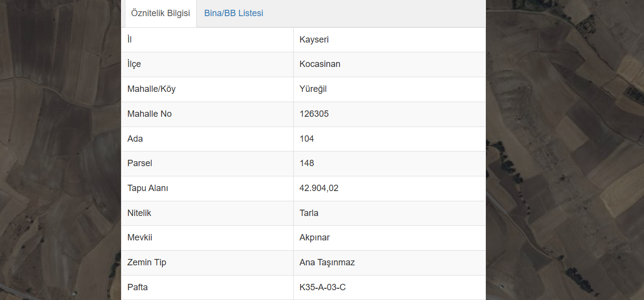This screenshot has height=300, width=644.
Task: Click the Mahalle No value 126305
Action: tap(314, 114)
